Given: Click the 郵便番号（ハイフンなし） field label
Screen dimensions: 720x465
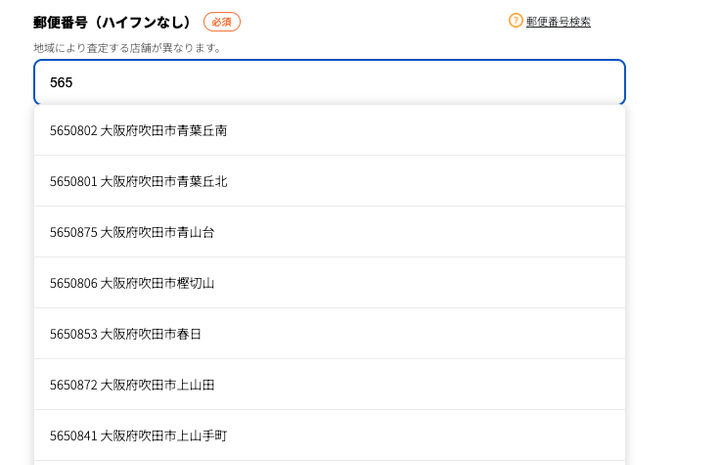Looking at the screenshot, I should coord(112,22).
